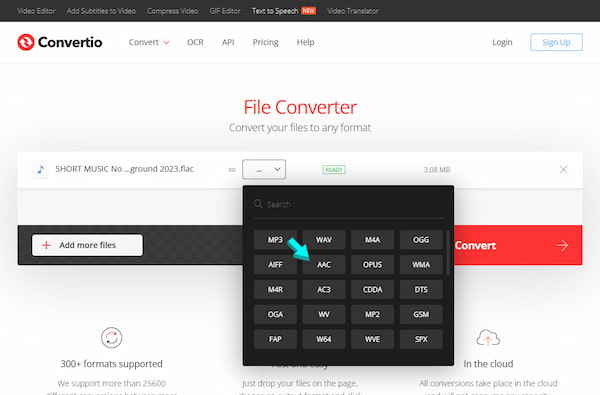Click the file name SHORT MUSIC flac

[124, 169]
